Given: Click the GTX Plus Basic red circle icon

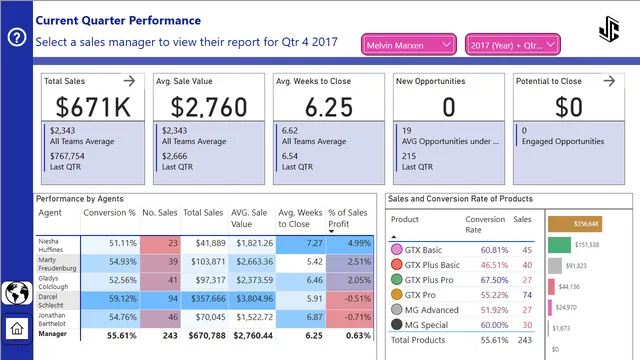Looking at the screenshot, I should 396,264.
